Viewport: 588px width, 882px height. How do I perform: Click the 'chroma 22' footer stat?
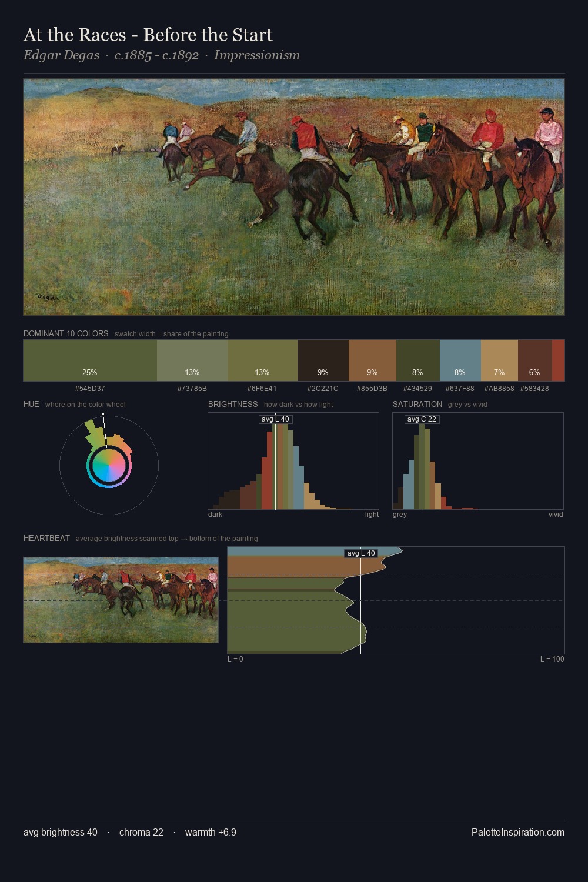(x=141, y=832)
